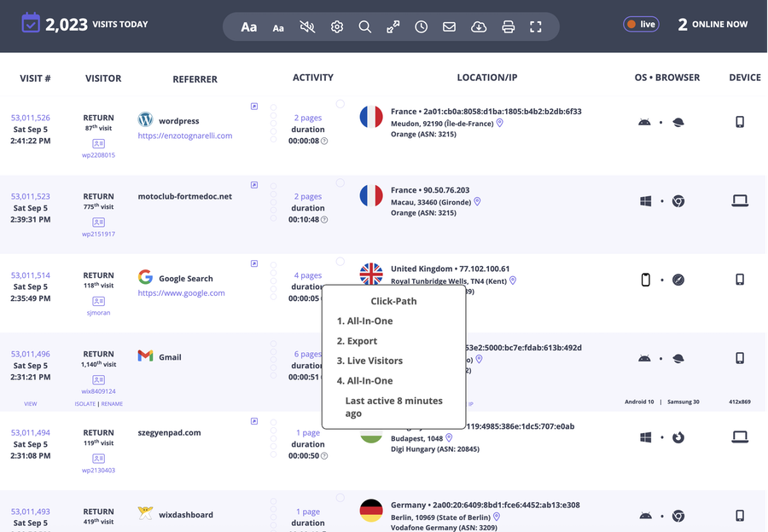Click 1 page link in szegyenpad.com row
768x532 pixels.
(x=308, y=432)
